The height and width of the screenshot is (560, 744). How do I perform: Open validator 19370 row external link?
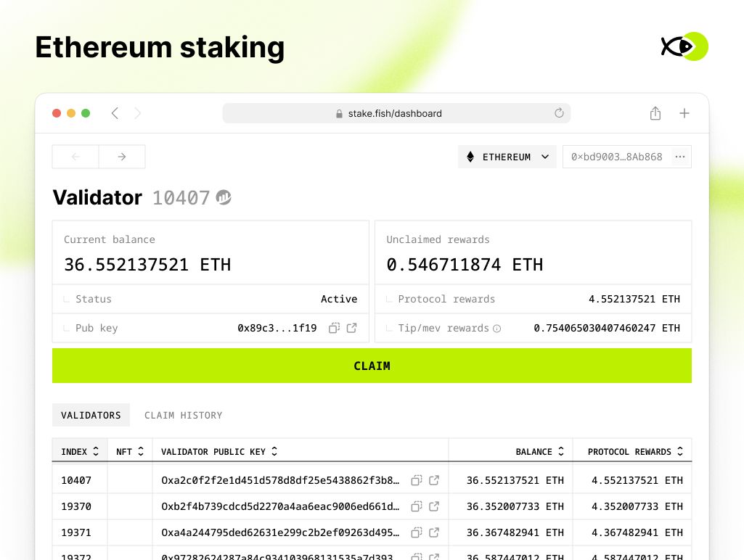pyautogui.click(x=433, y=506)
